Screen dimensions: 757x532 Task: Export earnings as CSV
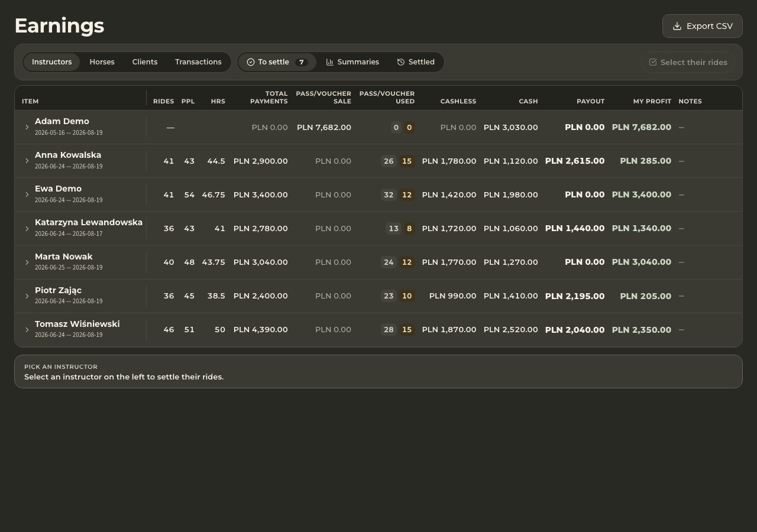click(703, 26)
